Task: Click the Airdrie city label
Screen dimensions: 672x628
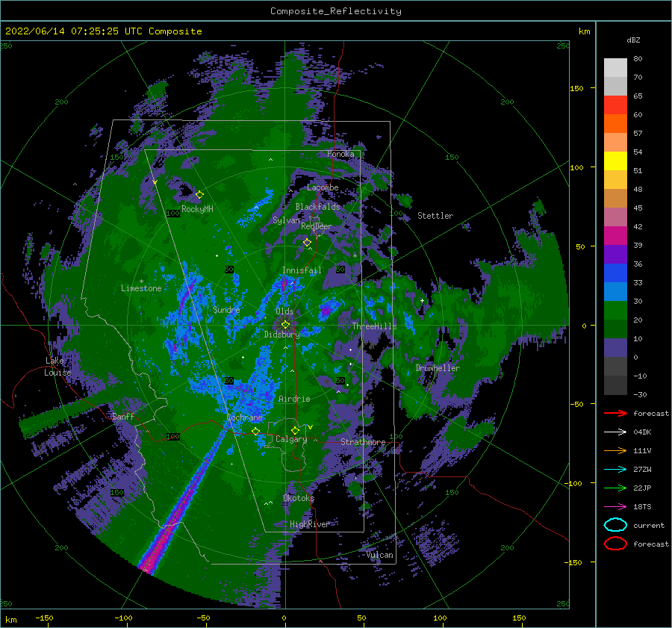Action: click(x=294, y=399)
